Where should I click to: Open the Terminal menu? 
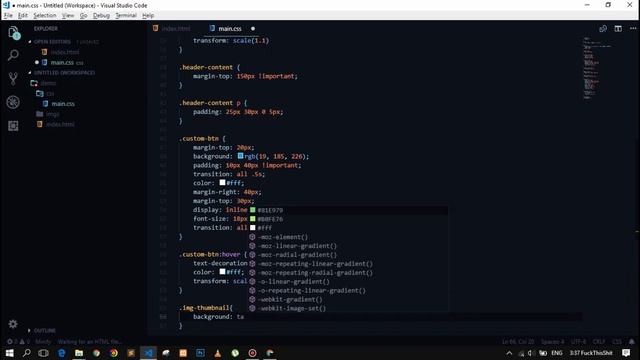(126, 16)
